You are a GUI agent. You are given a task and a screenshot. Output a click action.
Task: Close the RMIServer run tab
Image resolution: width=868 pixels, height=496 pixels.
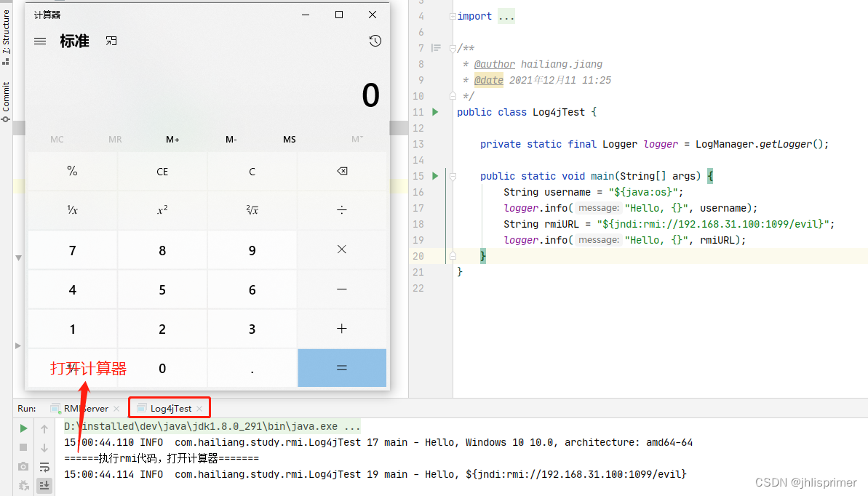click(x=116, y=409)
